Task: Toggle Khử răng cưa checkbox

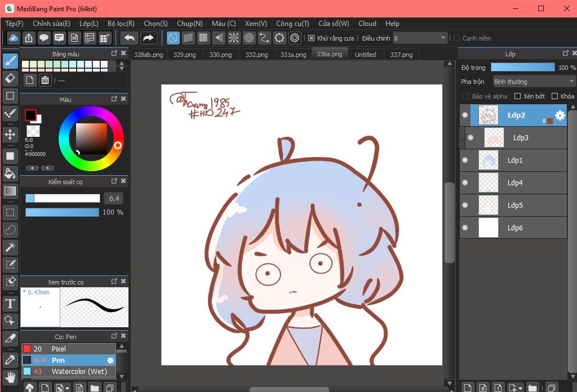Action: pos(311,38)
